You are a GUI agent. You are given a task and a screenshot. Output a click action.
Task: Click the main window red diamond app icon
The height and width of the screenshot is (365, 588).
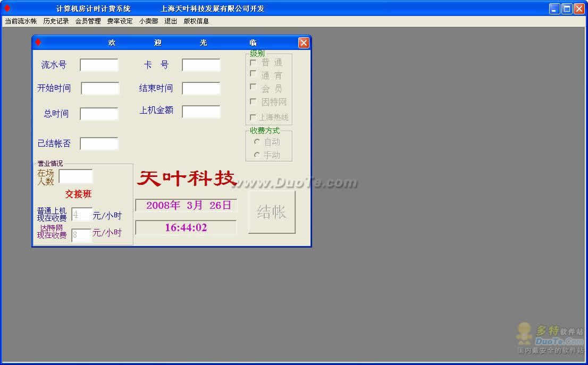pos(7,9)
